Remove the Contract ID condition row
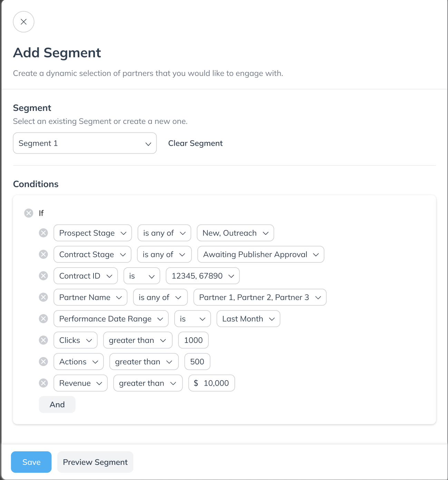This screenshot has height=480, width=448. (43, 276)
